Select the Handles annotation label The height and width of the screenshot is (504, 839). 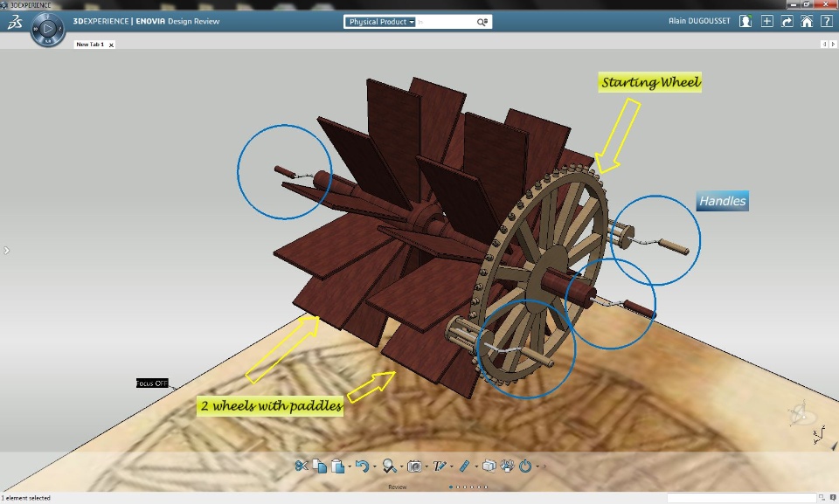point(723,201)
